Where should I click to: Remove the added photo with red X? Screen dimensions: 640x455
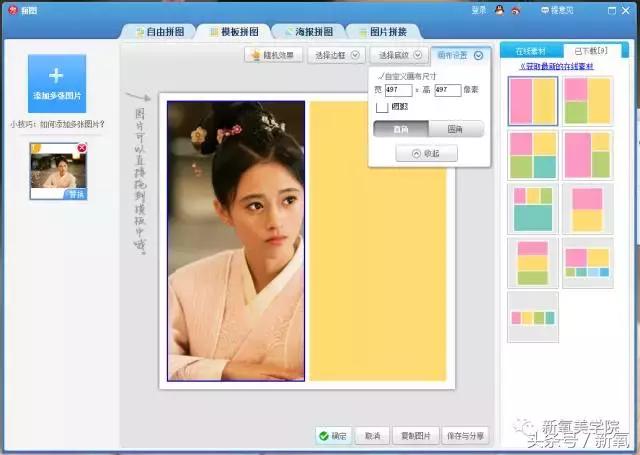pyautogui.click(x=82, y=148)
